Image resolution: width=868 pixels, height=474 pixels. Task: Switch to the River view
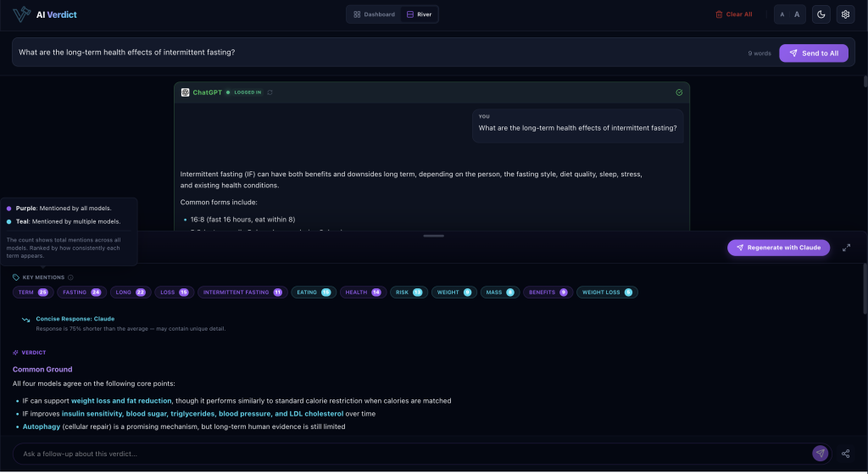coord(419,14)
